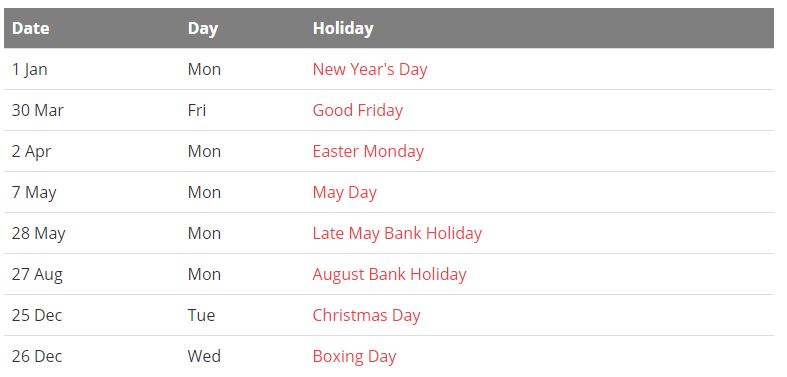Click the Tue day cell
The height and width of the screenshot is (377, 787).
click(x=201, y=315)
